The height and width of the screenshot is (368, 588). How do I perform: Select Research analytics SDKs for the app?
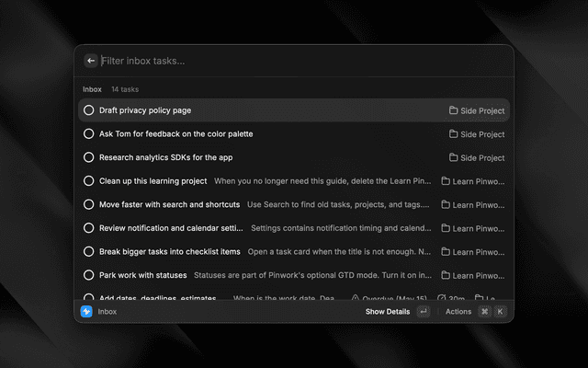click(x=165, y=157)
